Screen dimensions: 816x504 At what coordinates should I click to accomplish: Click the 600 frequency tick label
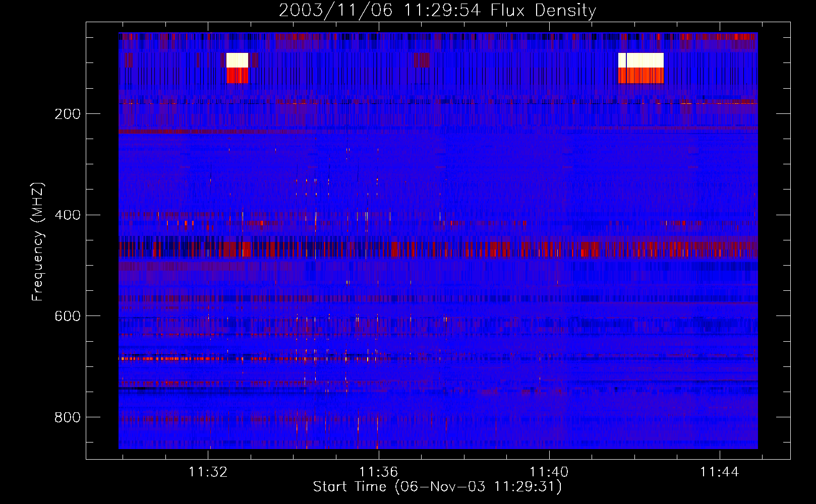(68, 316)
